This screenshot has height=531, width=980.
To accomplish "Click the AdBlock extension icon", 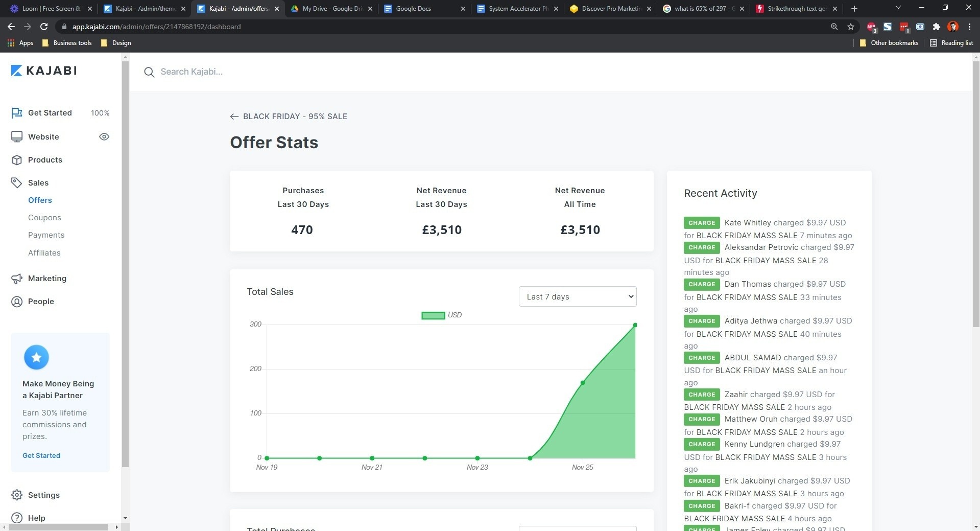I will point(871,27).
